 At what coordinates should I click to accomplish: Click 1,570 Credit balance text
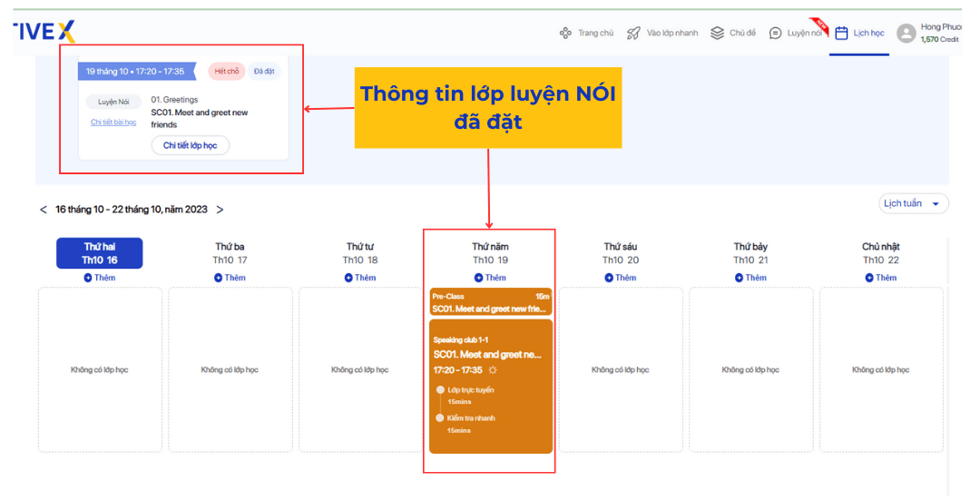tap(939, 39)
